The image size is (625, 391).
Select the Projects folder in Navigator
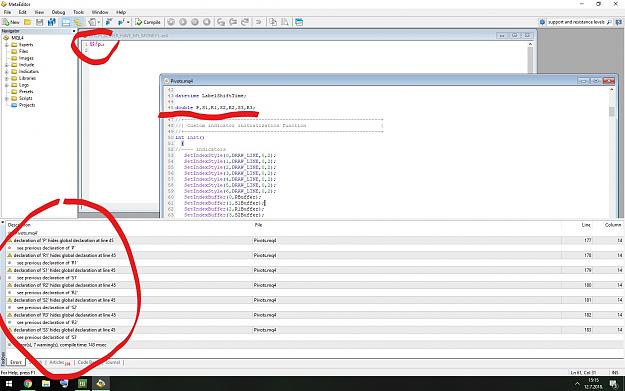pyautogui.click(x=27, y=105)
